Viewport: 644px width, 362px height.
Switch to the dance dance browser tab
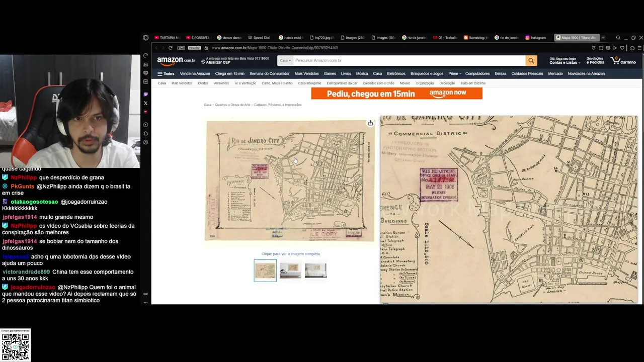coord(229,38)
